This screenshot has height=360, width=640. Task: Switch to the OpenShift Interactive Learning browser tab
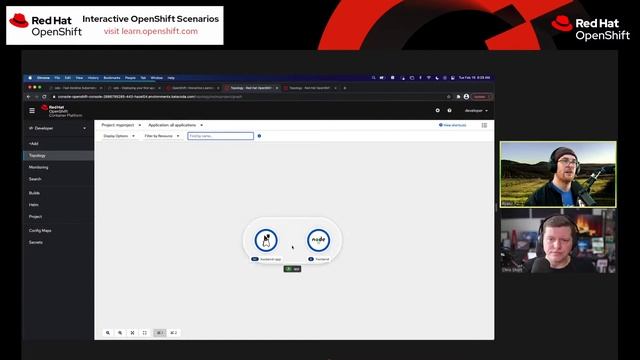(x=193, y=88)
